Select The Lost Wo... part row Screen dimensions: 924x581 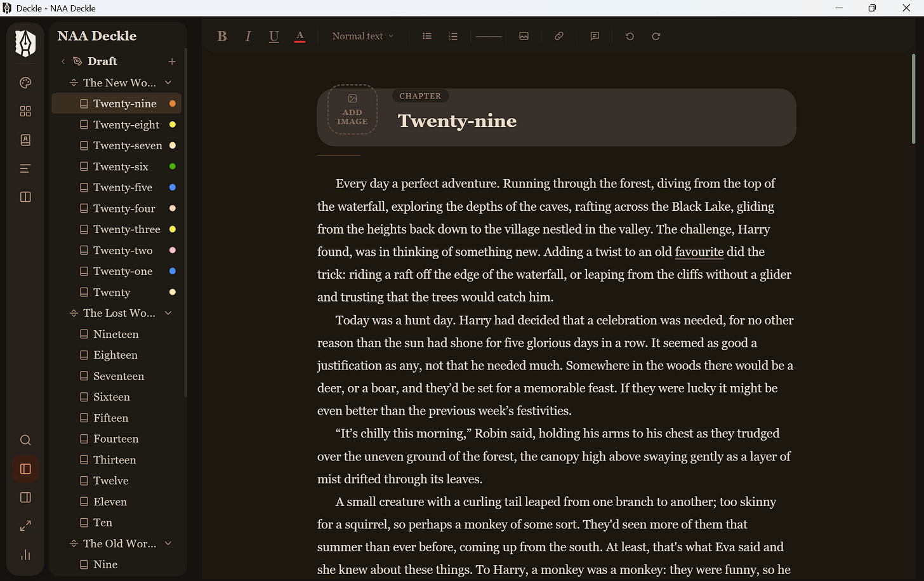pos(117,313)
